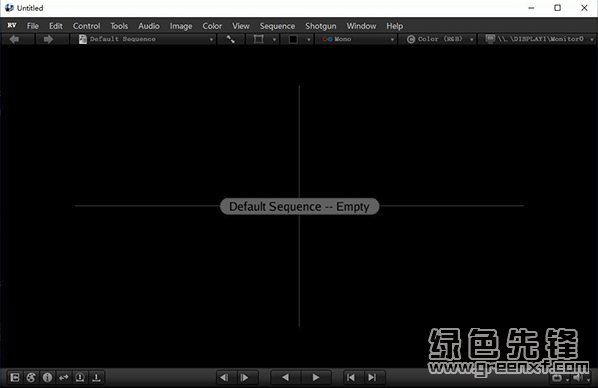Screen dimensions: 598x388
Task: Expand the Mono stereo mode dropdown
Action: pyautogui.click(x=357, y=39)
